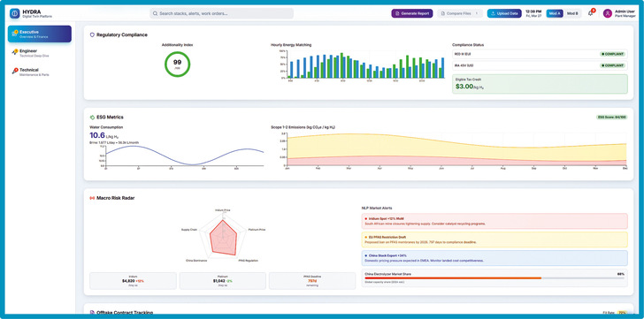Viewport: 644px width, 319px height.
Task: Click the Eligible Tax Credit $3.00 card
Action: click(540, 84)
